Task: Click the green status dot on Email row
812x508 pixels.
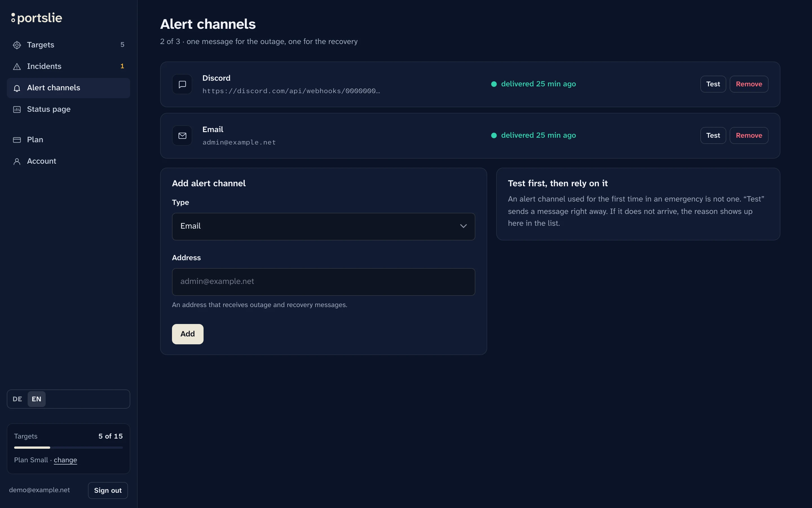Action: (494, 135)
